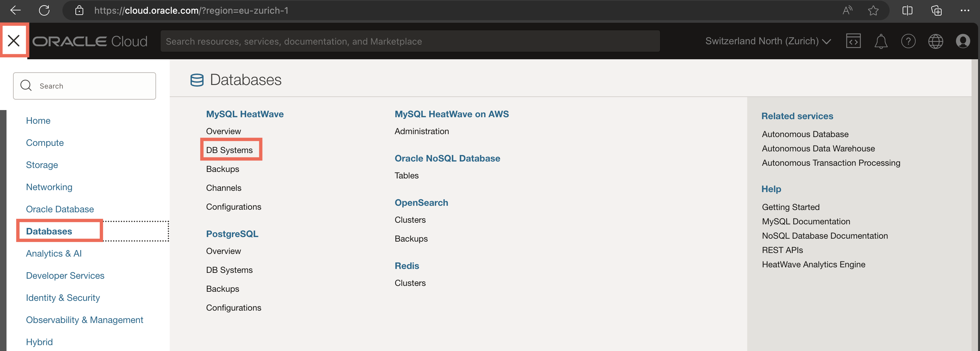The height and width of the screenshot is (351, 980).
Task: Open MySQL HeatWave Channels
Action: 223,188
